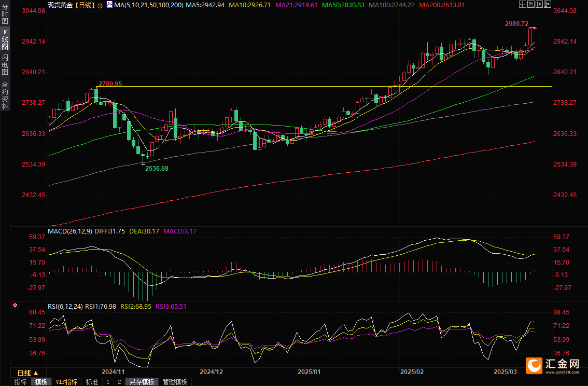Open the 分时图 time-sharing chart view
Image resolution: width=588 pixels, height=386 pixels.
click(5, 14)
